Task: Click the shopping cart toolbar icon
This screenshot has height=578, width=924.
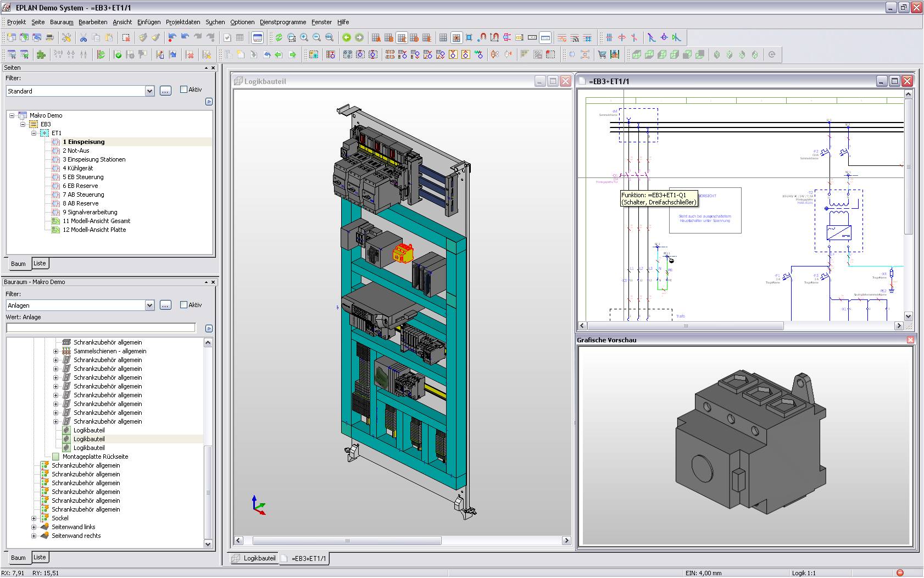Action: (x=602, y=54)
